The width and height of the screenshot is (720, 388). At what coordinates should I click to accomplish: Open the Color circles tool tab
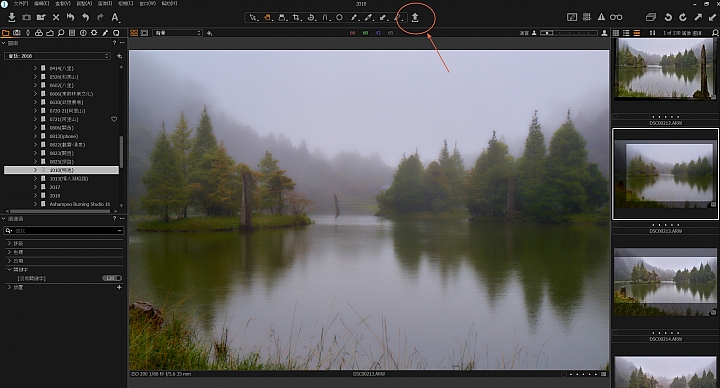[x=39, y=33]
